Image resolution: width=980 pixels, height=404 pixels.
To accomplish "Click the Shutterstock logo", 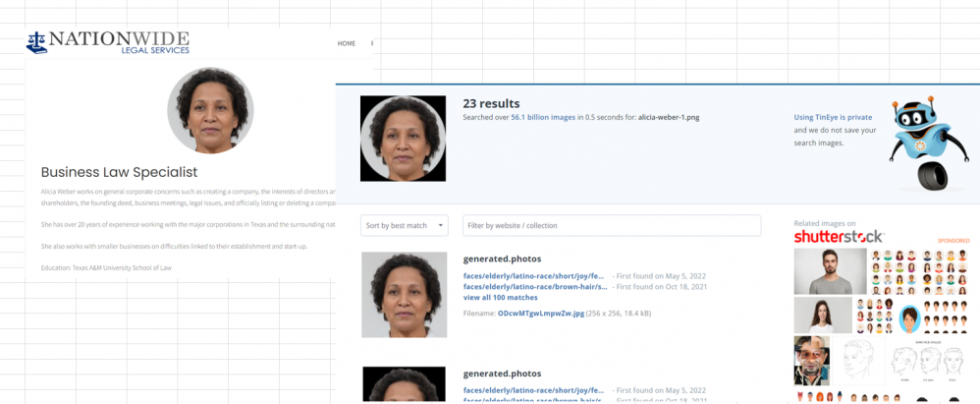I will coord(839,236).
